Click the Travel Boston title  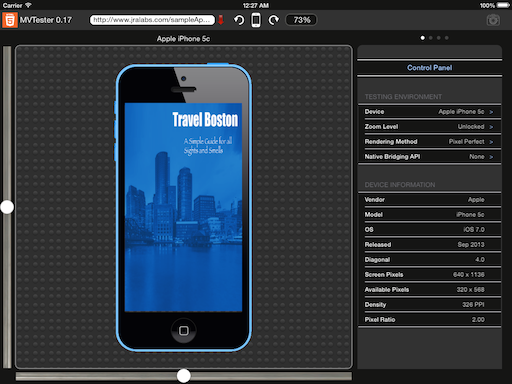tap(205, 120)
